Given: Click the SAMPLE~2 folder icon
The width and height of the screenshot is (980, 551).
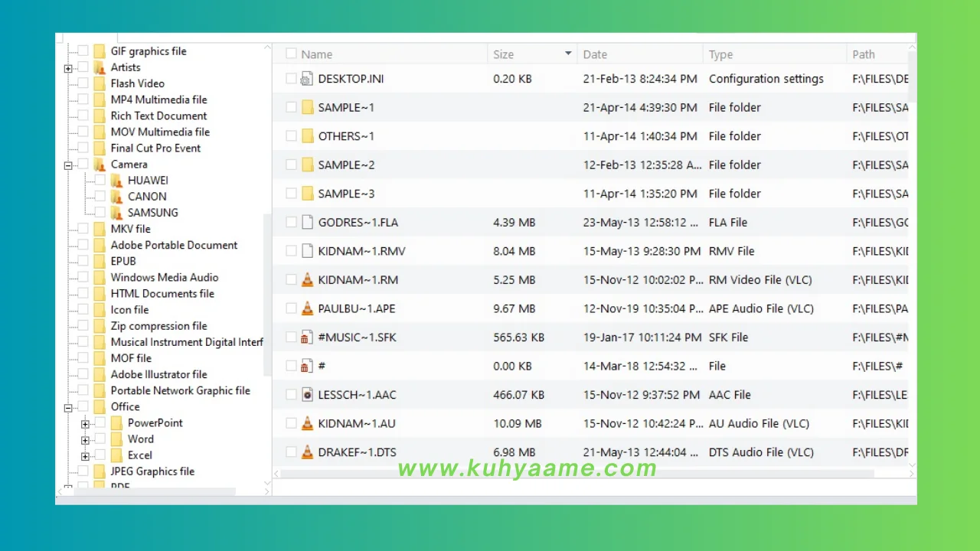Looking at the screenshot, I should pos(307,165).
